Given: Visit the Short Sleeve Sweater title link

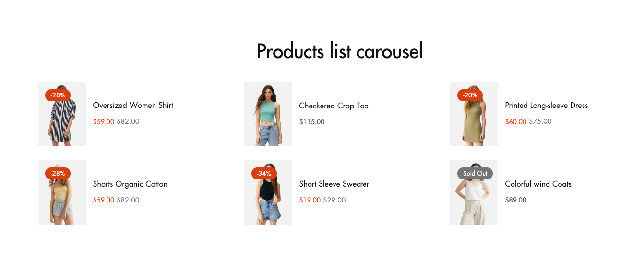Looking at the screenshot, I should 334,184.
